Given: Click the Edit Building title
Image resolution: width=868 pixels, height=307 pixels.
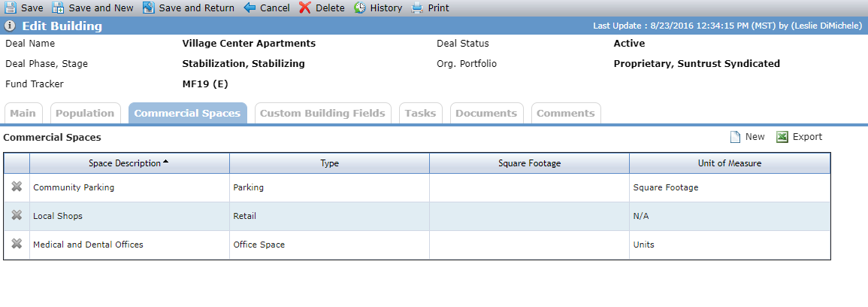Looking at the screenshot, I should click(x=62, y=26).
